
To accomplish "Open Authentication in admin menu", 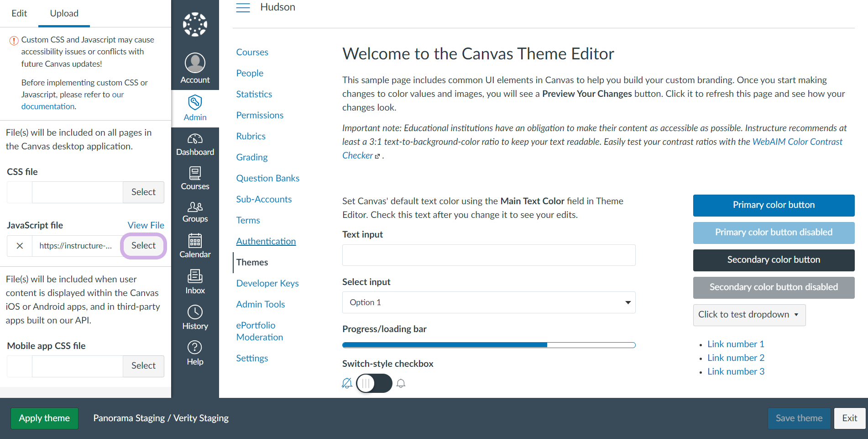I will 266,241.
